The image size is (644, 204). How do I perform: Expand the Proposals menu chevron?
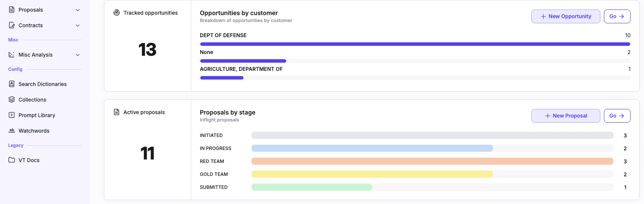(x=78, y=10)
